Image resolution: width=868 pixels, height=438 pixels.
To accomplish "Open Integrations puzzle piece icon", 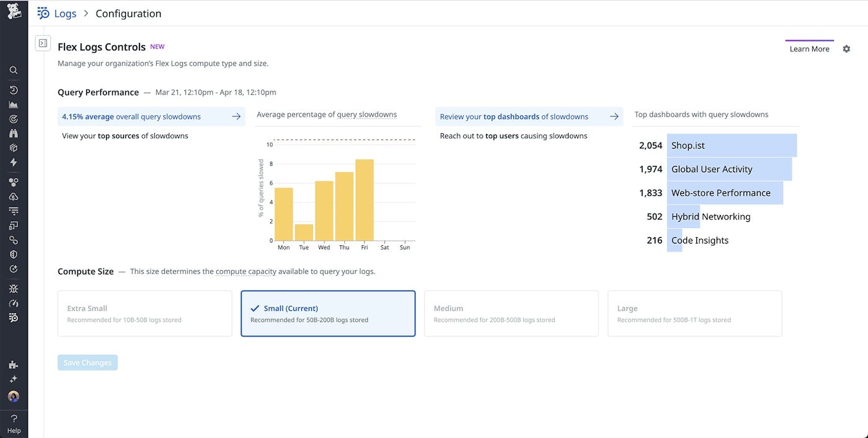I will 14,364.
